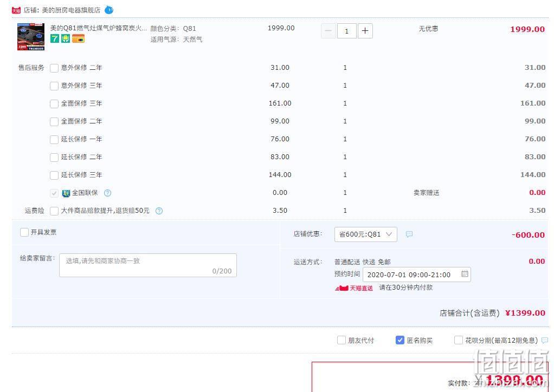Click the orange credit card badge under the product
This screenshot has height=392, width=554.
[x=78, y=38]
